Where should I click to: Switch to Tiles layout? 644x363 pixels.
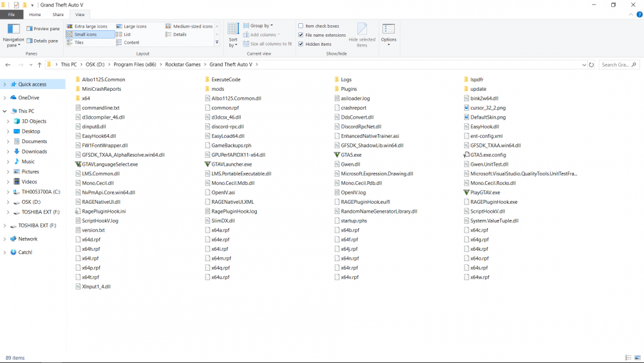(x=75, y=43)
